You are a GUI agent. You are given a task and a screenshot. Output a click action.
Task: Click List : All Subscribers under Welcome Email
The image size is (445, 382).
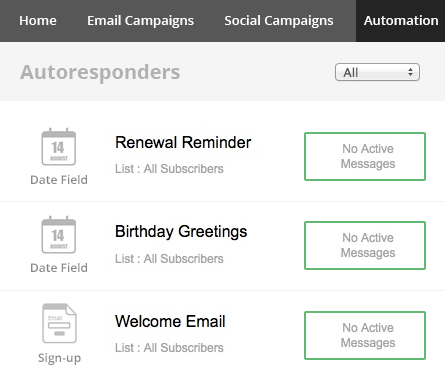[x=169, y=348]
